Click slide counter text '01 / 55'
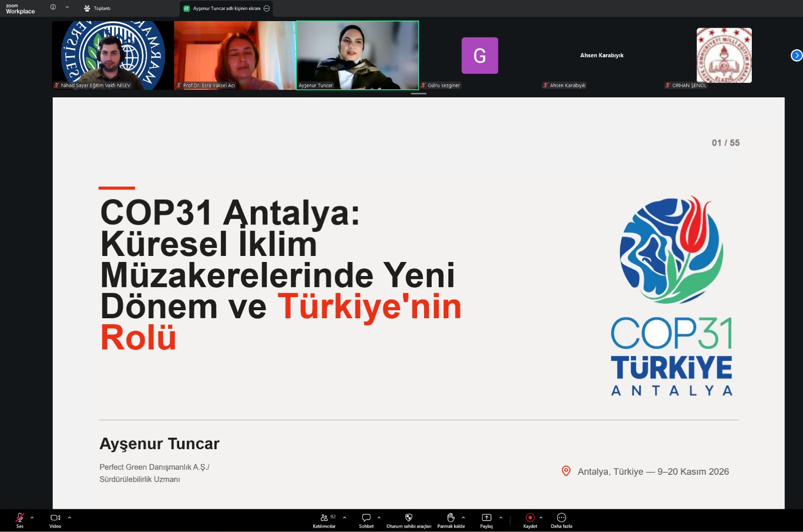The height and width of the screenshot is (532, 803). click(726, 143)
